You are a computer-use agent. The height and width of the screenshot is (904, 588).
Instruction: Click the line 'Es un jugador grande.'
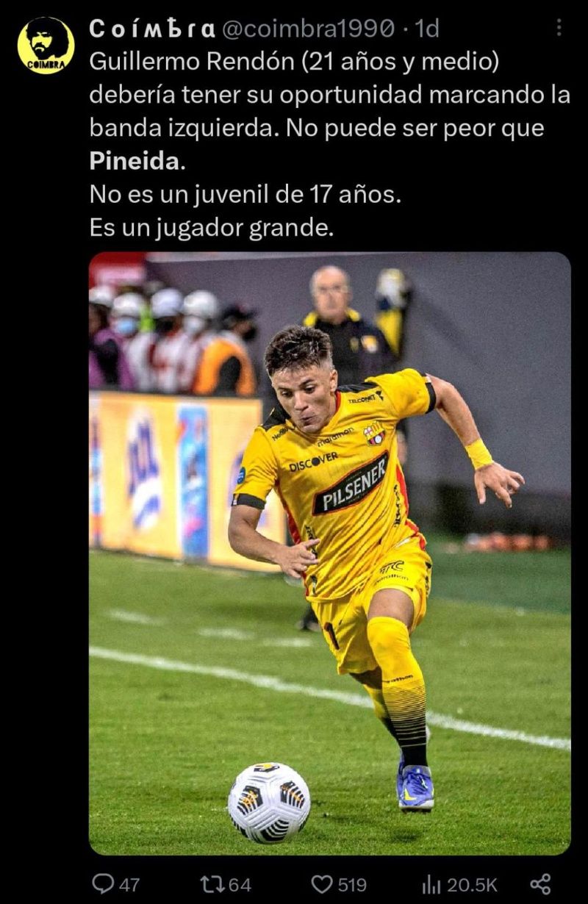coord(212,228)
